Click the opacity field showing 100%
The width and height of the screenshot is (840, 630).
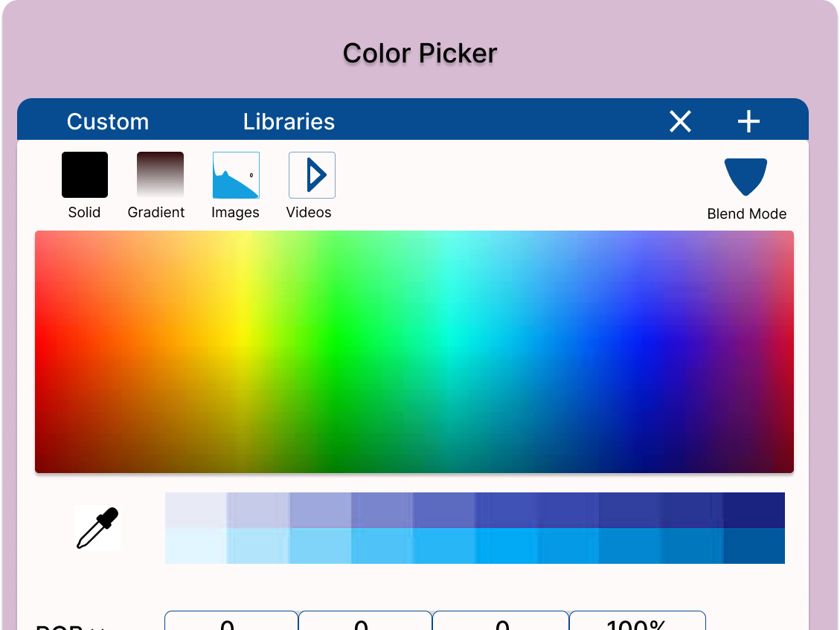(x=637, y=623)
